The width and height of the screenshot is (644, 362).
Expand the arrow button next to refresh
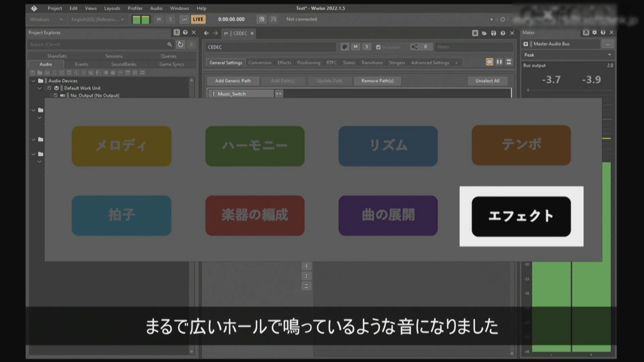(x=191, y=45)
